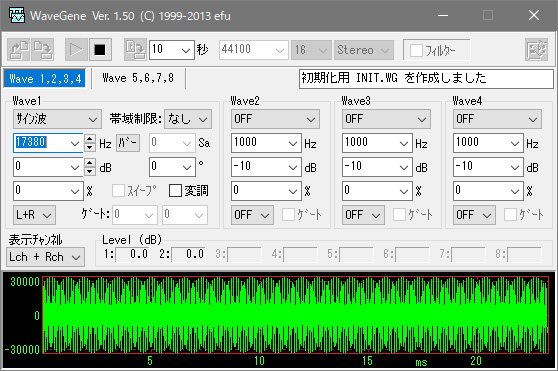Screen dimensions: 558x371
Task: Click the save settings file icon
Action: click(42, 49)
